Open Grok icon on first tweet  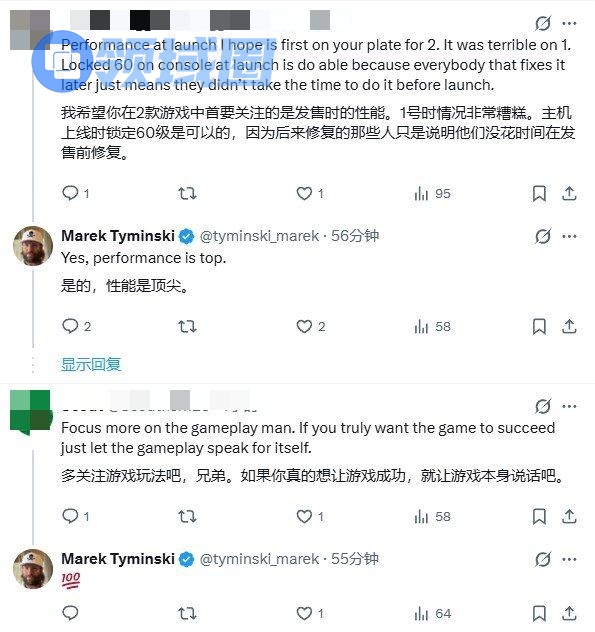(x=543, y=23)
